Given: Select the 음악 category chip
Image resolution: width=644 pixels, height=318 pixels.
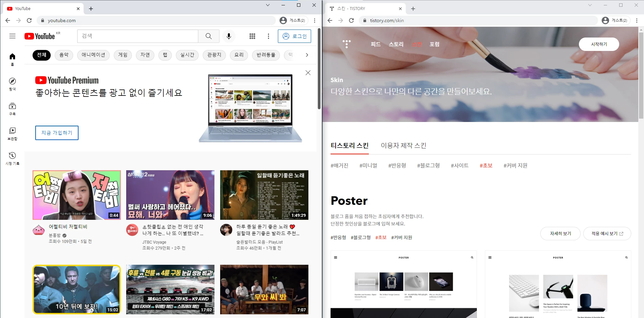Looking at the screenshot, I should [64, 55].
